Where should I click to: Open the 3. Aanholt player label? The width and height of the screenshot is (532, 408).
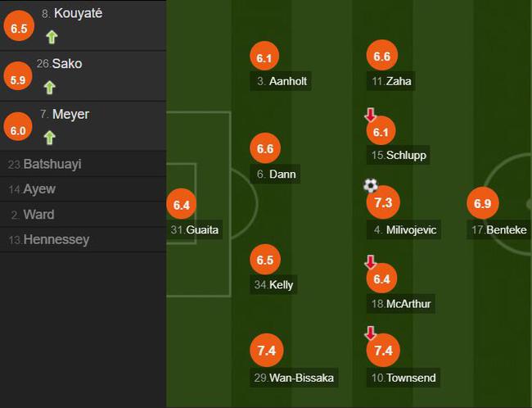click(x=281, y=81)
